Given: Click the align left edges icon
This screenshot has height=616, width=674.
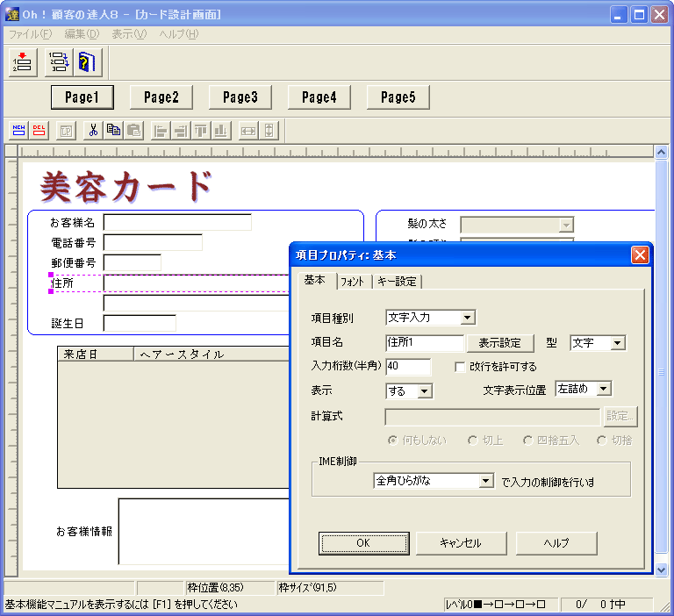Looking at the screenshot, I should point(161,131).
